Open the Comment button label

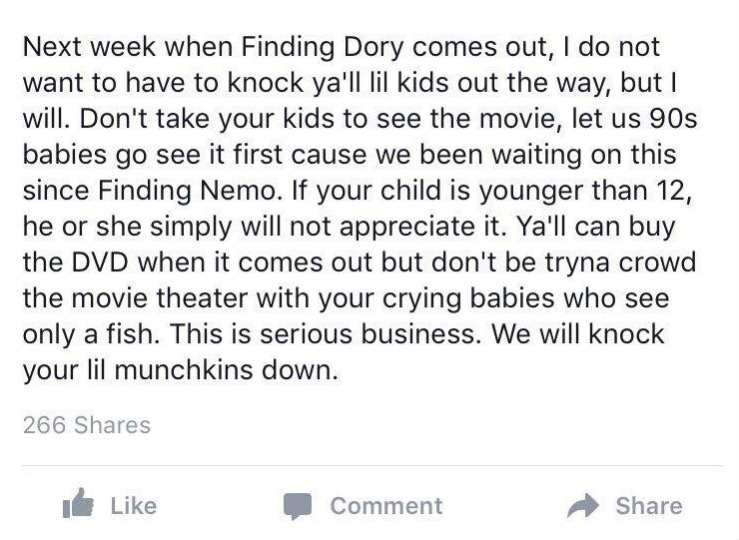tap(386, 506)
